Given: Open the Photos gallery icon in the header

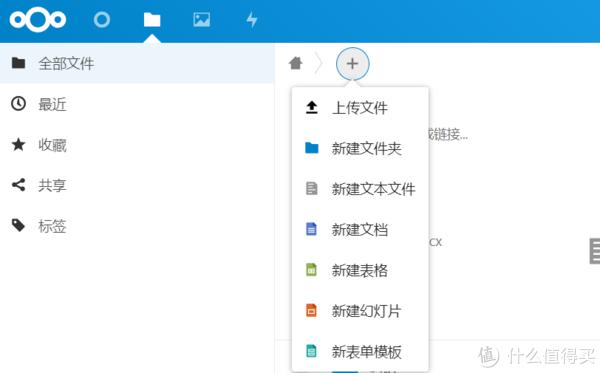Looking at the screenshot, I should click(x=202, y=20).
